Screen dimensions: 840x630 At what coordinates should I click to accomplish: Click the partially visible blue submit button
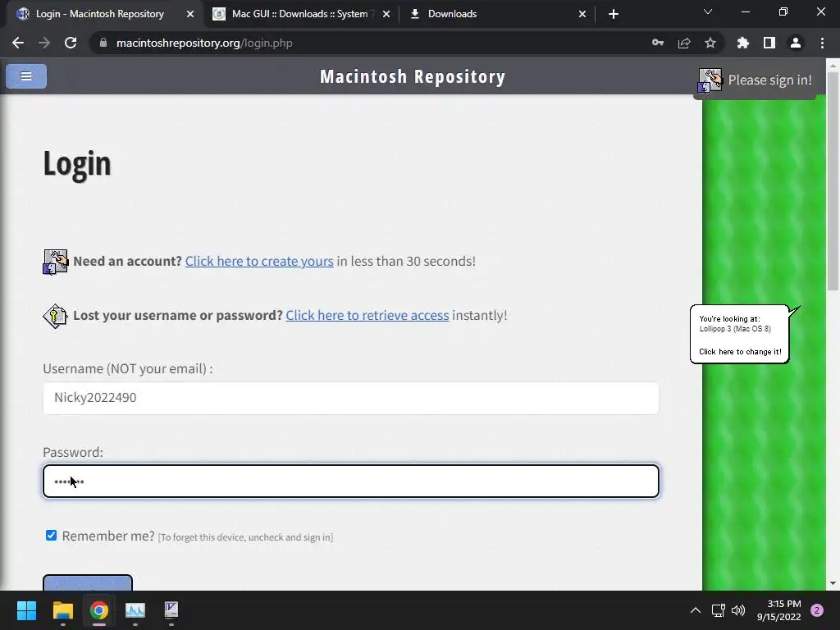[x=87, y=583]
